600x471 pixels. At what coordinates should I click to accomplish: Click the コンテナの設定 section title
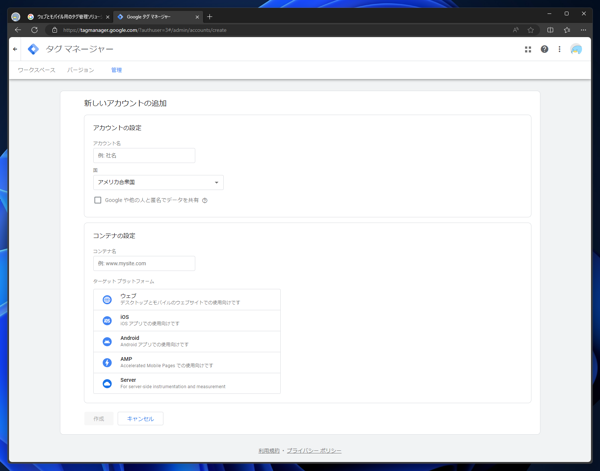(x=114, y=236)
